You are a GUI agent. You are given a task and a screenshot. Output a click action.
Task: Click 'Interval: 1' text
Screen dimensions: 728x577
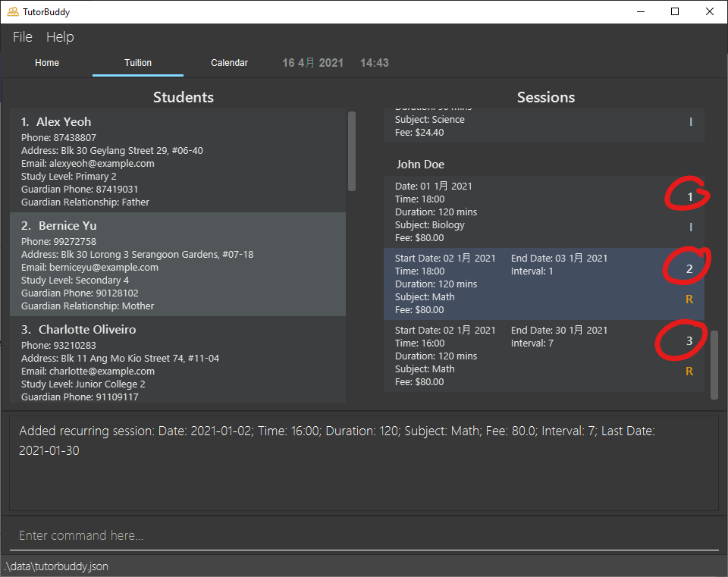click(532, 271)
